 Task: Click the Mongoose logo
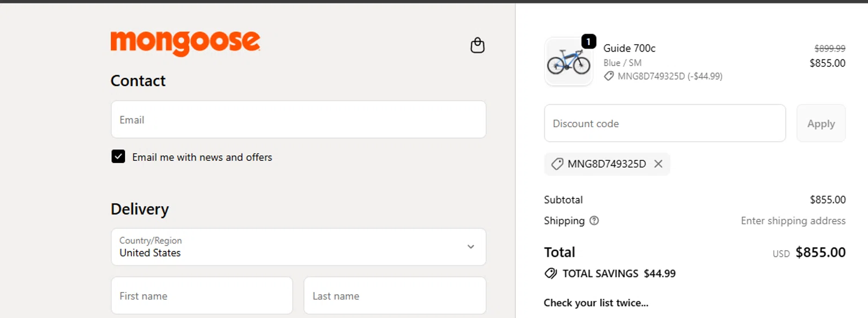pos(185,43)
